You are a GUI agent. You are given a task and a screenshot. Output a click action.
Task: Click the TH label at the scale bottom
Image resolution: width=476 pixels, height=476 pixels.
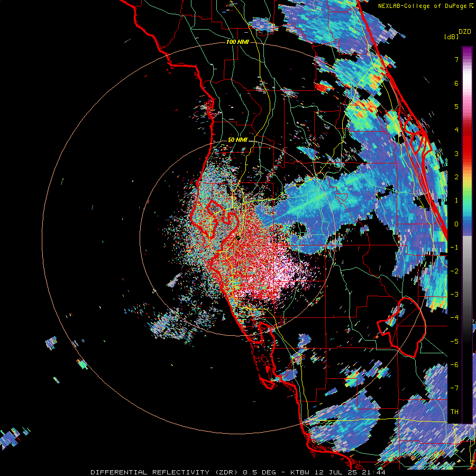tap(454, 412)
